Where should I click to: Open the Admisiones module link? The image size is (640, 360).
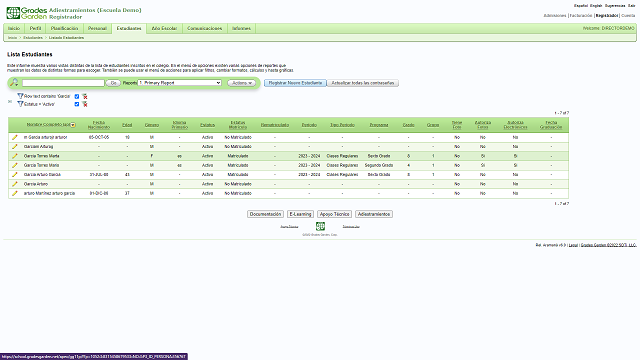(555, 16)
